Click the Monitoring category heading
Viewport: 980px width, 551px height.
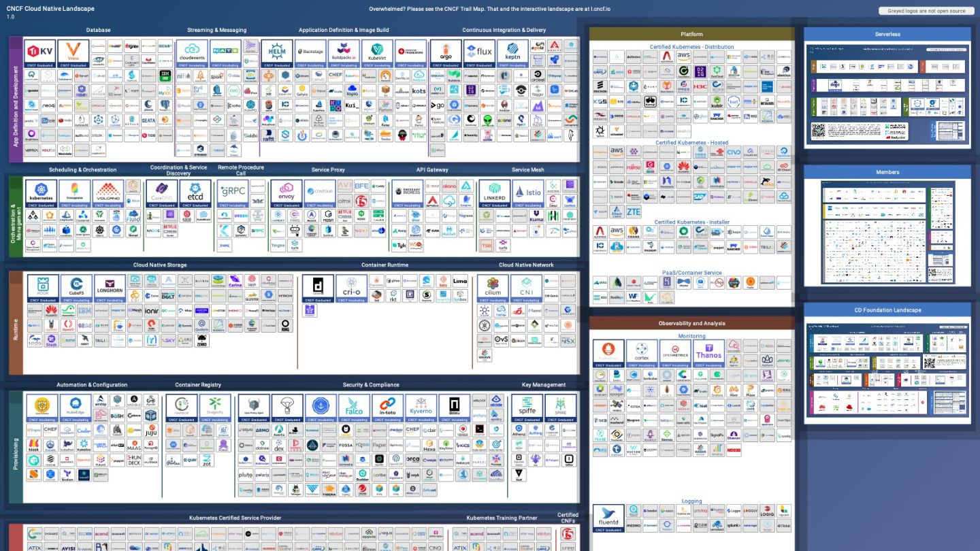click(x=691, y=336)
